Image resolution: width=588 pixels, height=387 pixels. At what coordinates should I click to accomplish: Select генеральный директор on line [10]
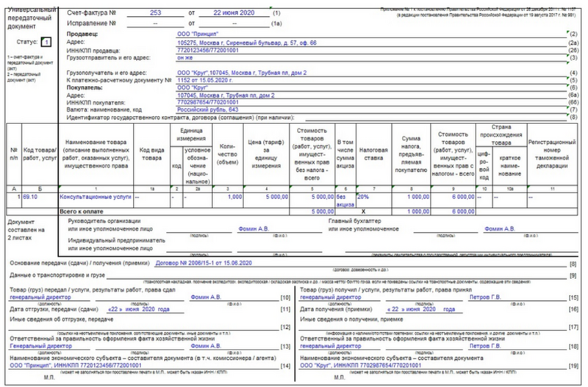tap(40, 297)
